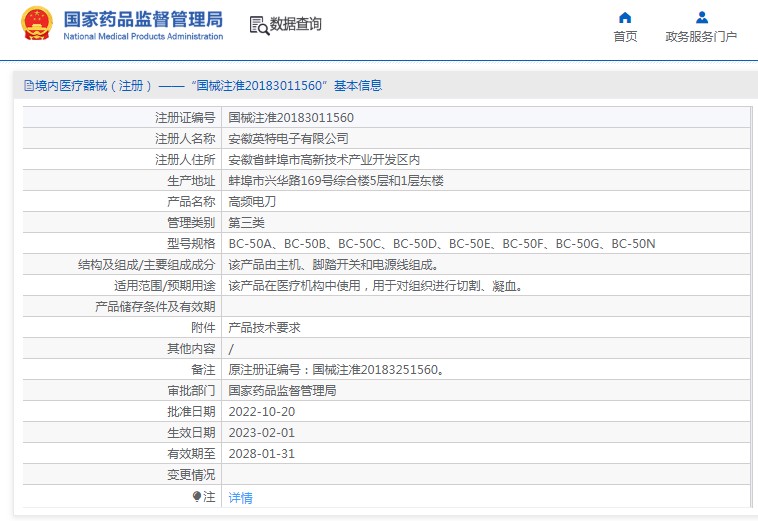Screen dimensions: 758x521
Task: Click the bullet icon beside 注
Action: click(197, 496)
